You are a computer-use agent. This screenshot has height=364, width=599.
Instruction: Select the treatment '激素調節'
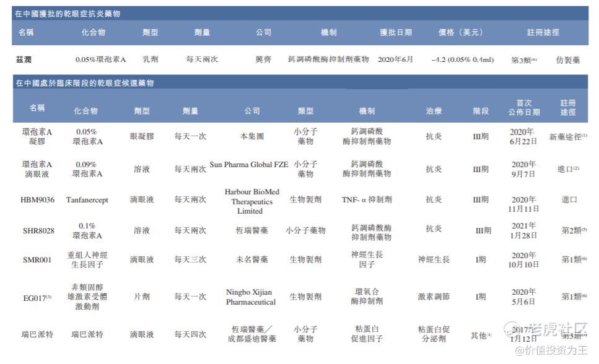point(434,297)
